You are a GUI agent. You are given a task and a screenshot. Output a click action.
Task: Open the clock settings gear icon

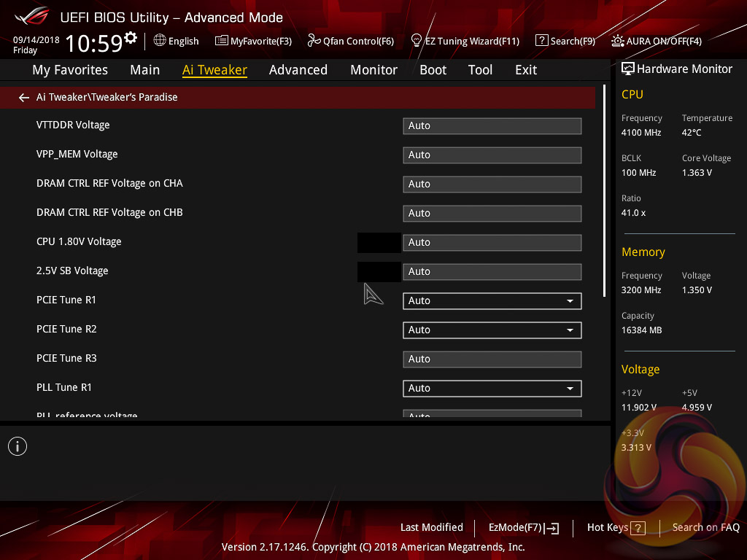pos(130,38)
